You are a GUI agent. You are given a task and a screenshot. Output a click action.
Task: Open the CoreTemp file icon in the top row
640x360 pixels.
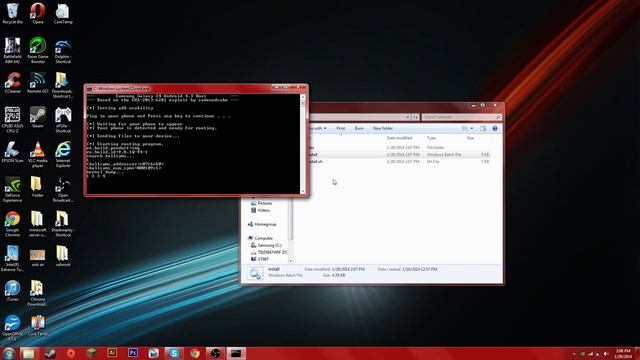click(62, 13)
